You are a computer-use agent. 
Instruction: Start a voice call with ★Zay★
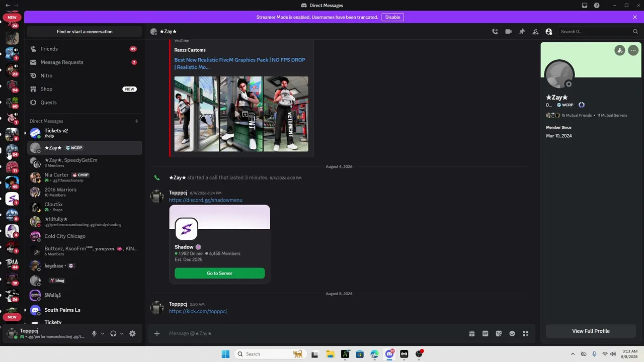point(495,32)
